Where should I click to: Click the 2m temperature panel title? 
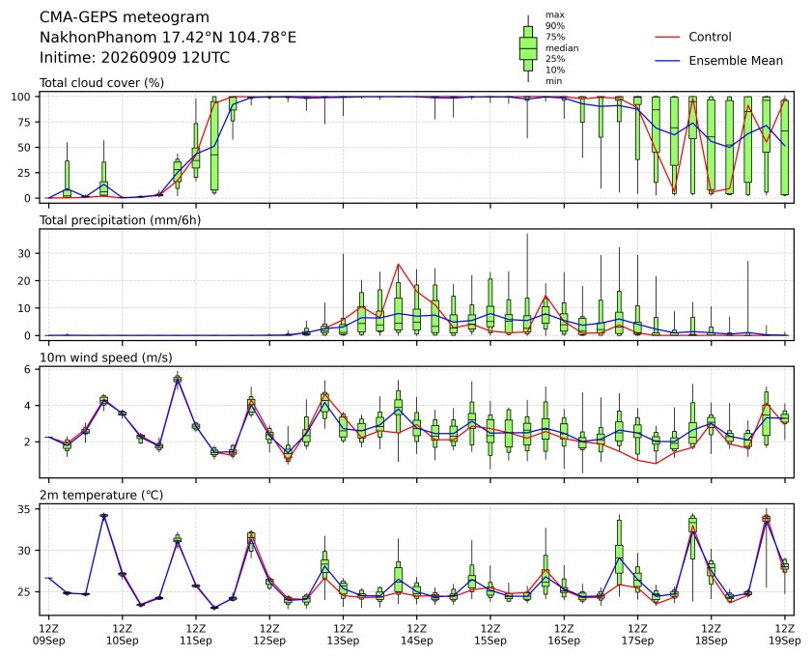click(101, 496)
